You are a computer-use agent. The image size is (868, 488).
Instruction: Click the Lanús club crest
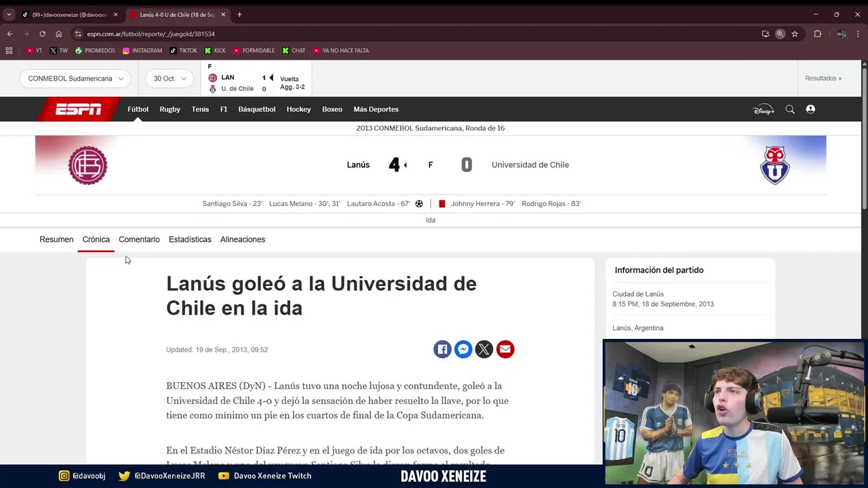coord(87,165)
